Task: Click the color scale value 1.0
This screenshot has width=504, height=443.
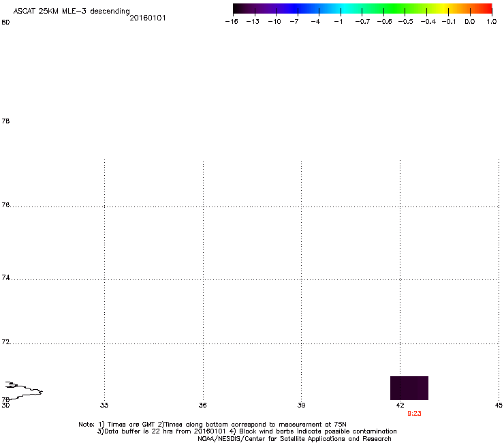Action: (x=492, y=22)
